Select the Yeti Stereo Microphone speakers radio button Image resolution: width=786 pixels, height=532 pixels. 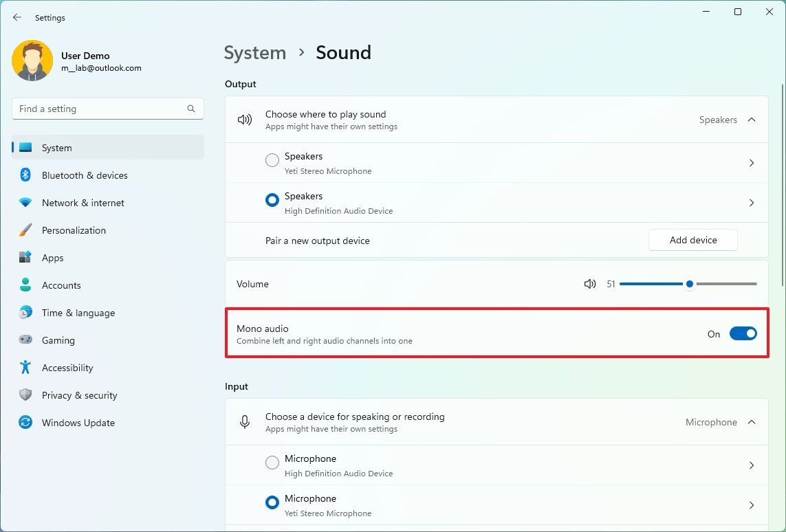[x=272, y=159]
